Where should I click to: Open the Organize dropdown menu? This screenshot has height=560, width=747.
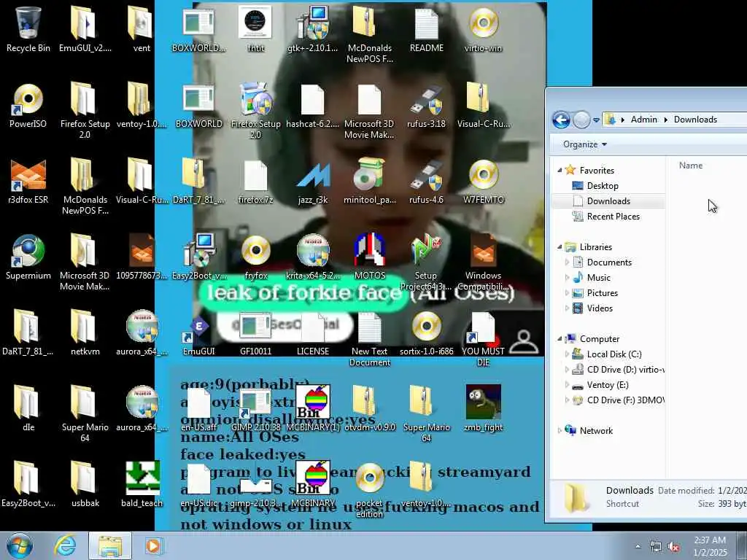click(585, 144)
